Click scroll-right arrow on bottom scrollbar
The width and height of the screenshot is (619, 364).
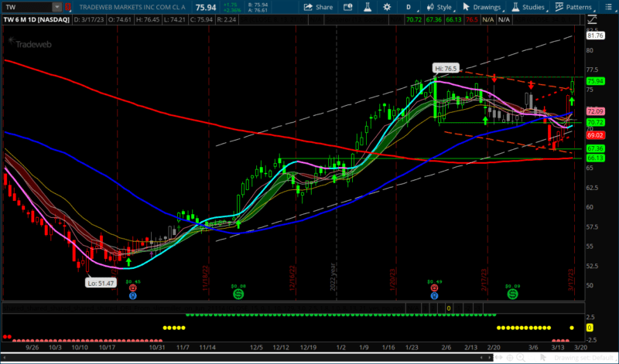click(x=489, y=358)
